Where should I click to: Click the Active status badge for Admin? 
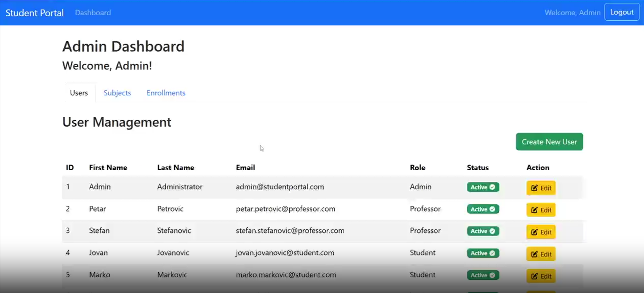click(x=483, y=187)
